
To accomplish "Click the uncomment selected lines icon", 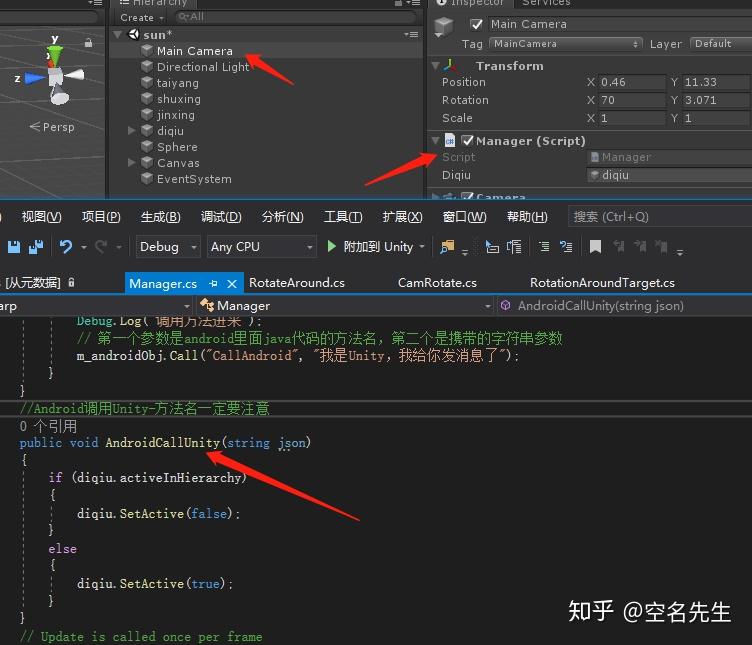I will pos(566,247).
